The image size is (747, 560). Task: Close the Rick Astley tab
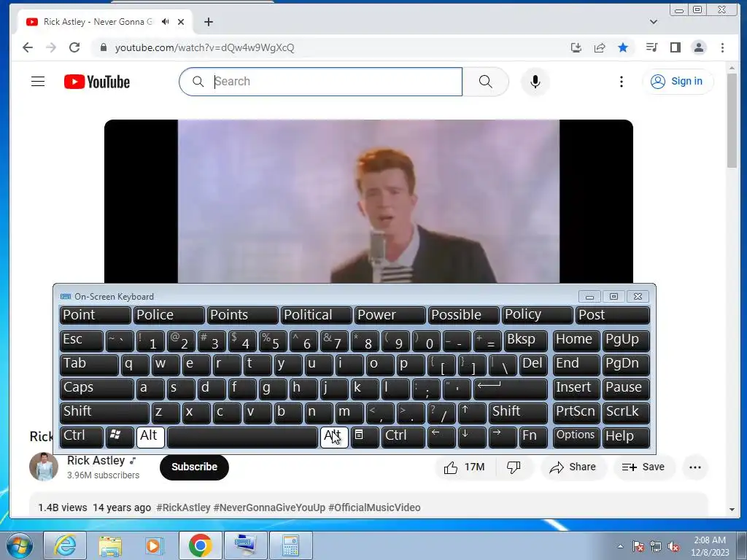point(181,22)
